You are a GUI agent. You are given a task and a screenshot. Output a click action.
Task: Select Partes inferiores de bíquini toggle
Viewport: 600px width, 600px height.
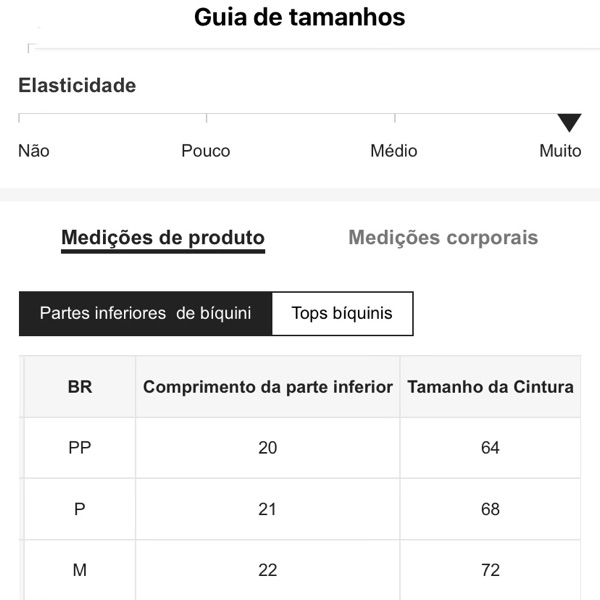click(x=145, y=314)
